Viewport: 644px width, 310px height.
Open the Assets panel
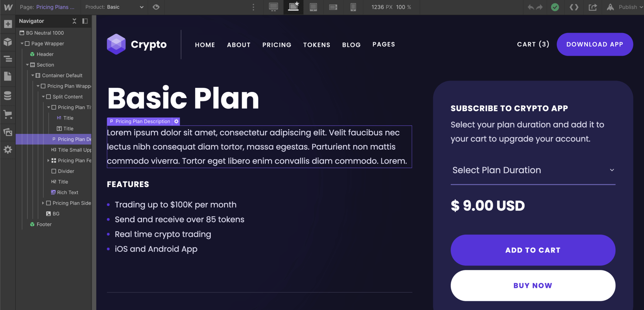8,132
